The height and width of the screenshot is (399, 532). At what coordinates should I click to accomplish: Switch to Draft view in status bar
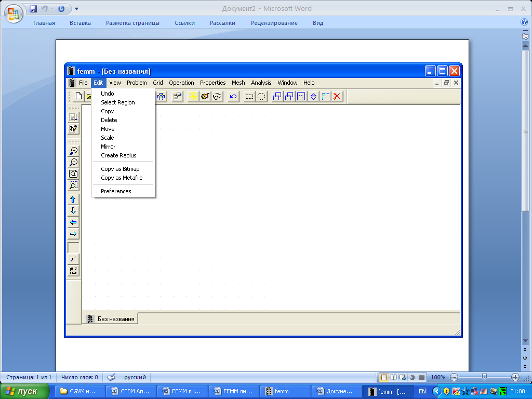pos(421,377)
